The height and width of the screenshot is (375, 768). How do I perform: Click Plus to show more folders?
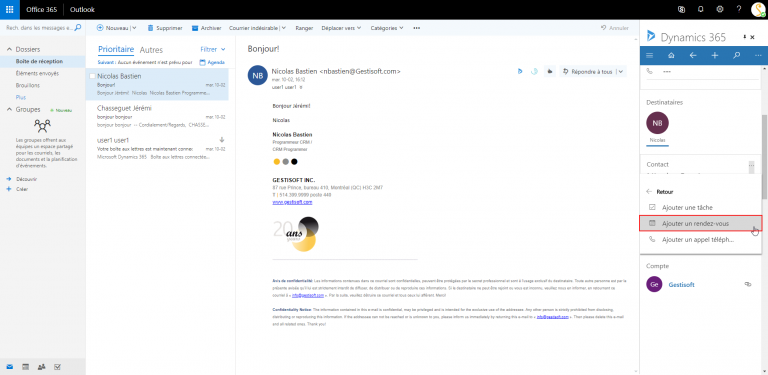21,97
